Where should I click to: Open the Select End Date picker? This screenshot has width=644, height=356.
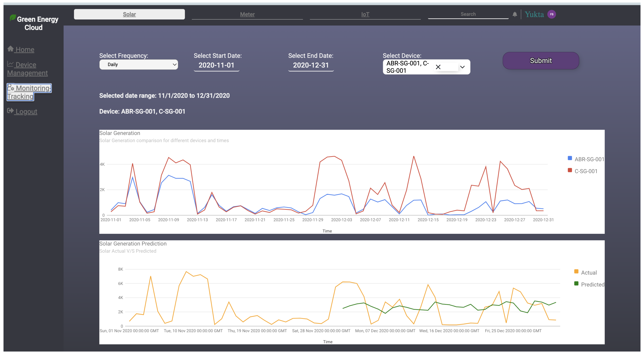click(311, 65)
